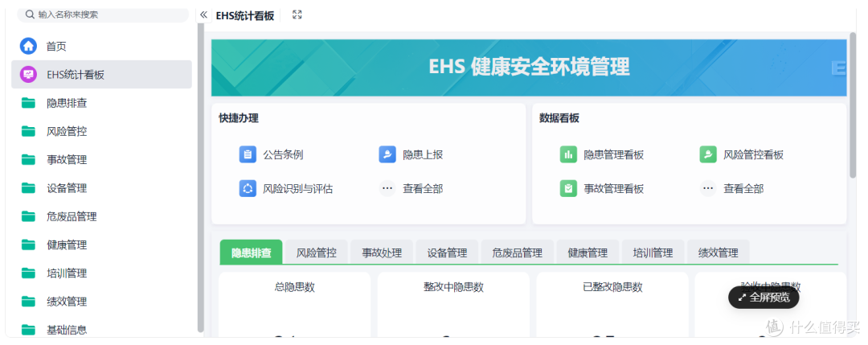
Task: Click the 整改中隐患数 statistic card
Action: point(453,305)
